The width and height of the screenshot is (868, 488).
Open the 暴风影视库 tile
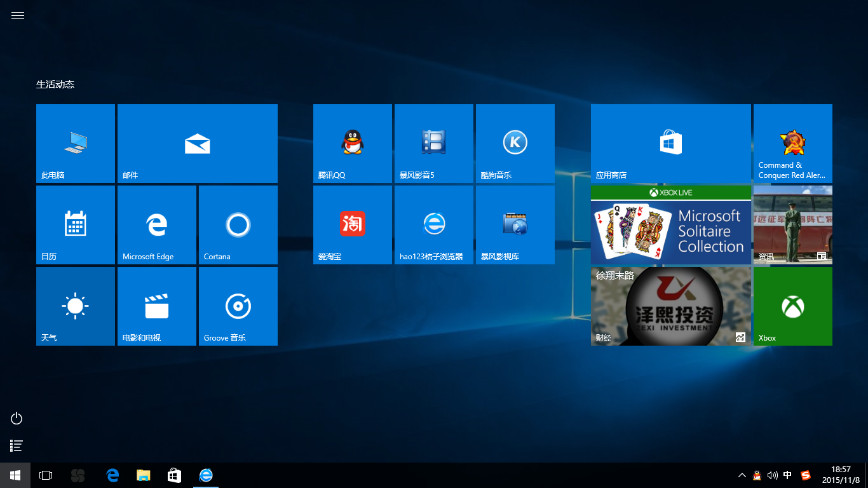click(x=515, y=225)
